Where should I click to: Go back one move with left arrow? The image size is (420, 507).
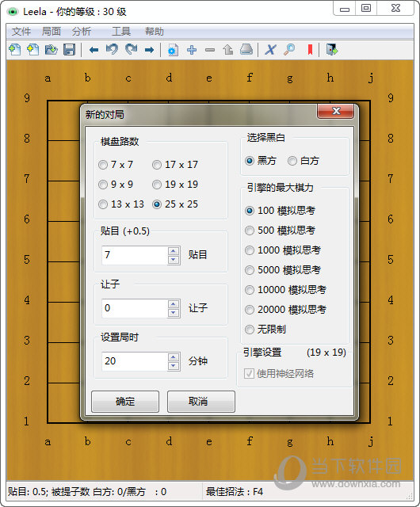click(x=94, y=50)
